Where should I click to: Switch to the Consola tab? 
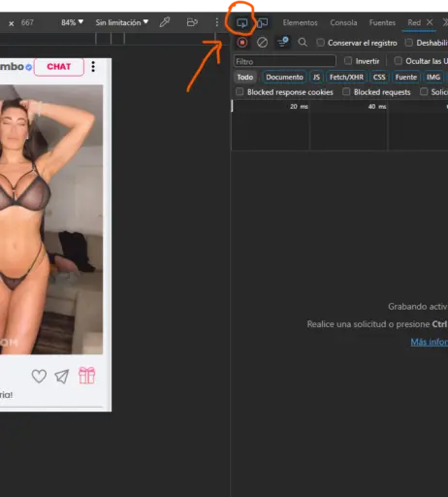point(343,22)
